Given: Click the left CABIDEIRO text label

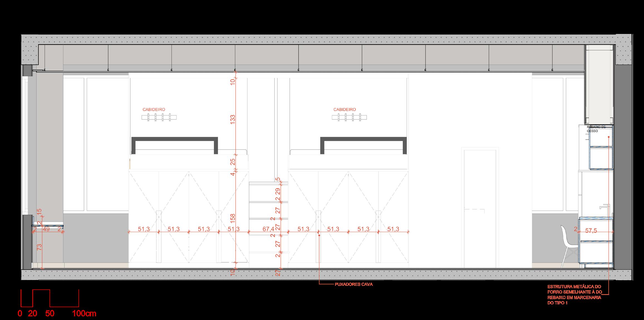Looking at the screenshot, I should pyautogui.click(x=154, y=110).
